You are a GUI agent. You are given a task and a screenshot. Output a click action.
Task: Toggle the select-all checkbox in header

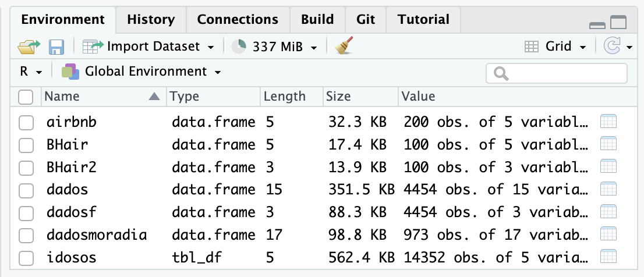tap(26, 97)
